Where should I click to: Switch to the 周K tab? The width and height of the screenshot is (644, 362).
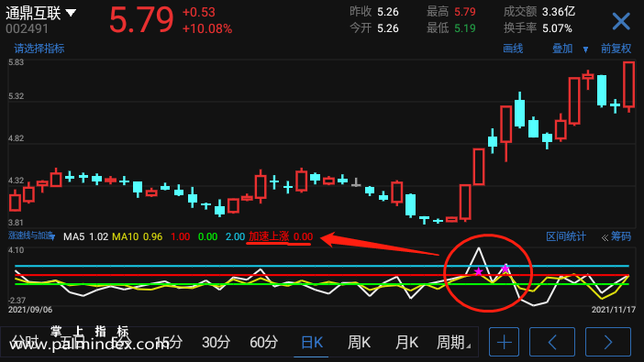[359, 342]
